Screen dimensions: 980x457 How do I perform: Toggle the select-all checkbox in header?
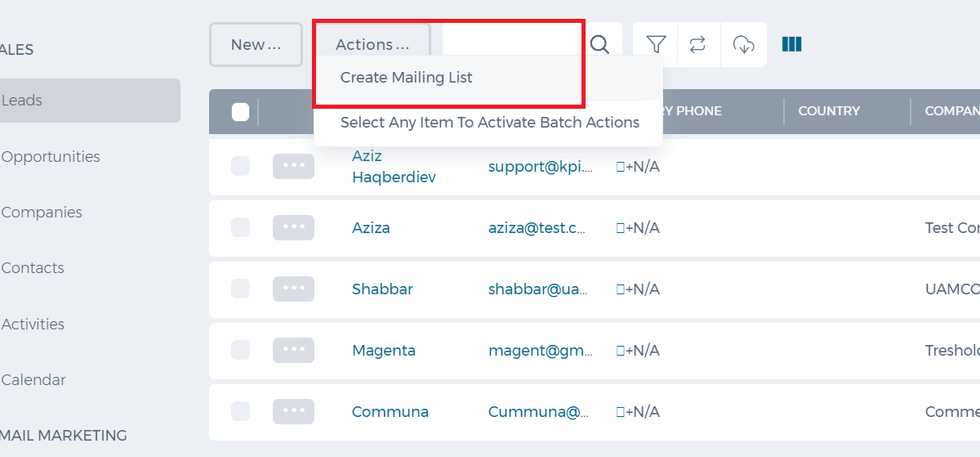click(240, 111)
